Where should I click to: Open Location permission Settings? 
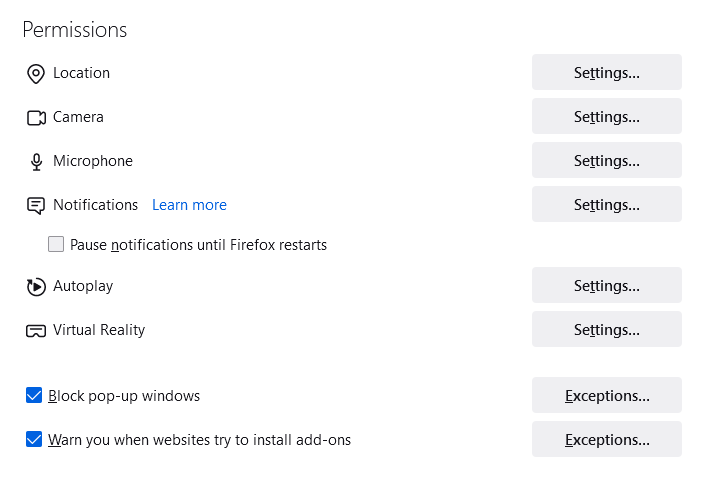click(606, 73)
